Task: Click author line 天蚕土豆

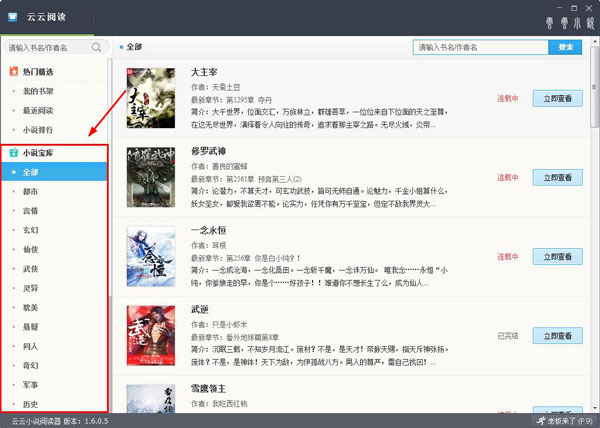Action: coord(216,87)
